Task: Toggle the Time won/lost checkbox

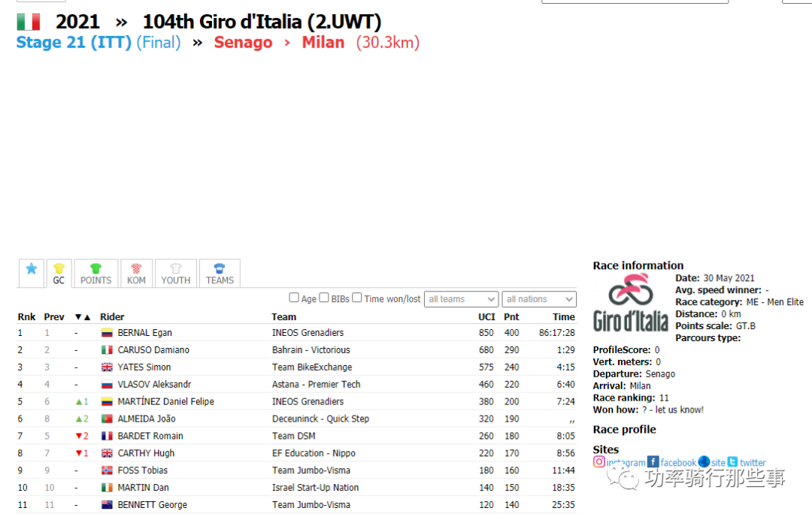Action: tap(357, 298)
